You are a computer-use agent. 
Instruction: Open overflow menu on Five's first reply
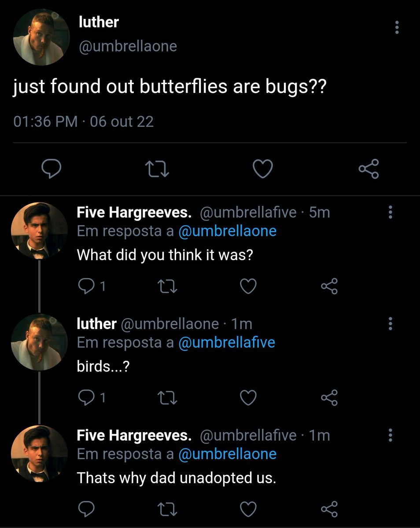pos(390,213)
